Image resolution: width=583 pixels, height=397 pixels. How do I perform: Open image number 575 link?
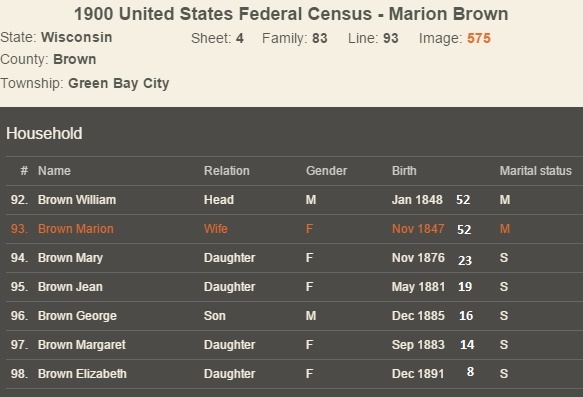tap(479, 38)
